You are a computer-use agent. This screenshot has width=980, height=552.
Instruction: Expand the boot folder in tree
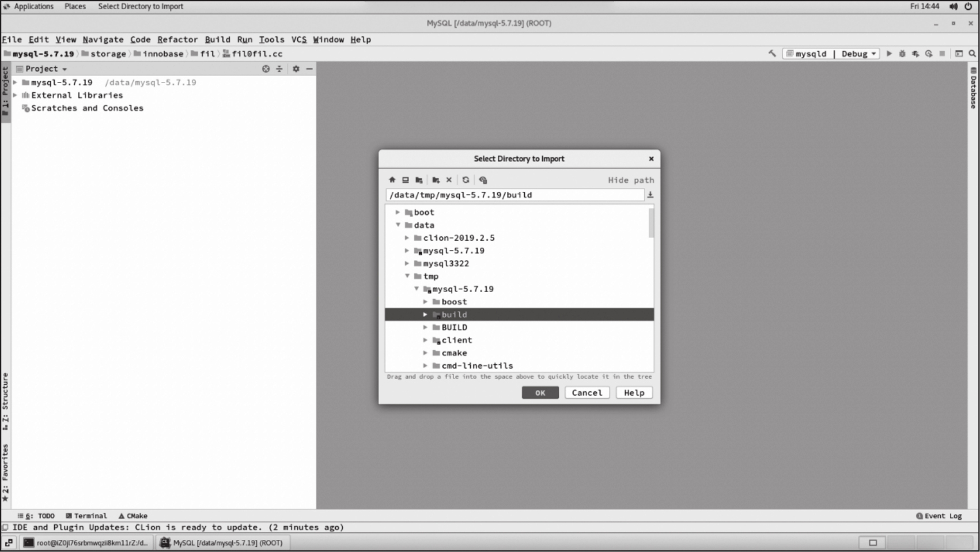[x=398, y=212]
